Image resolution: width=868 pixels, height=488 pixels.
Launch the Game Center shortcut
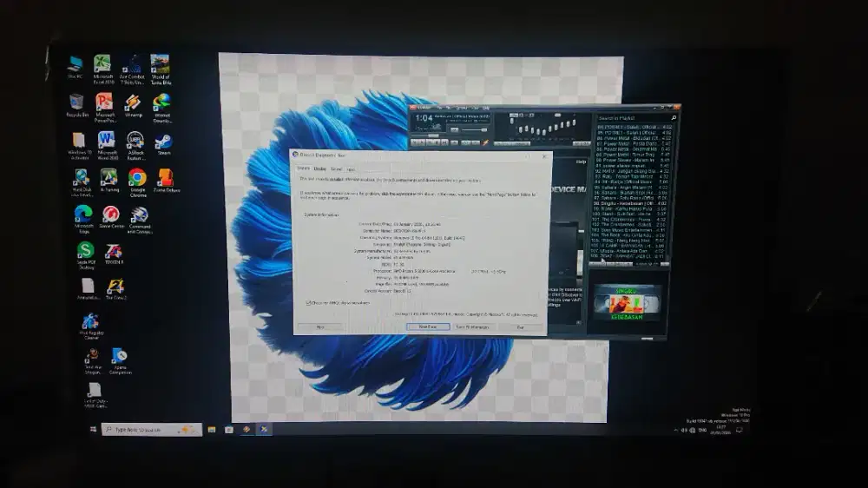[x=111, y=217]
